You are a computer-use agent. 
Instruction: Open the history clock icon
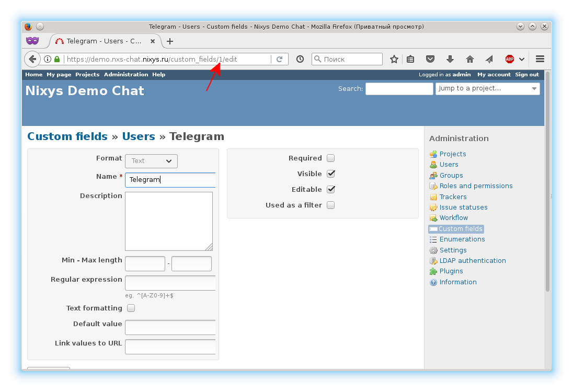tap(300, 59)
